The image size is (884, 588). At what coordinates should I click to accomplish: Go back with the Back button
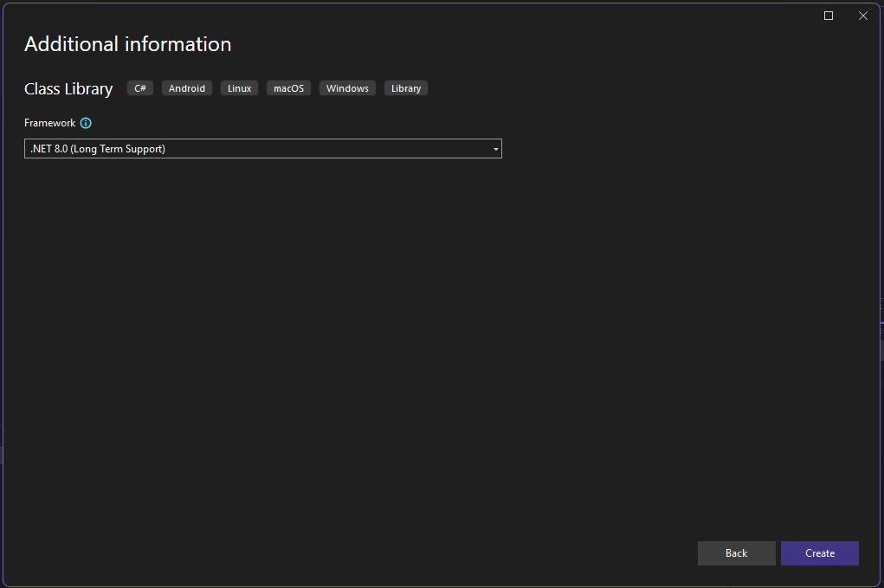[736, 553]
